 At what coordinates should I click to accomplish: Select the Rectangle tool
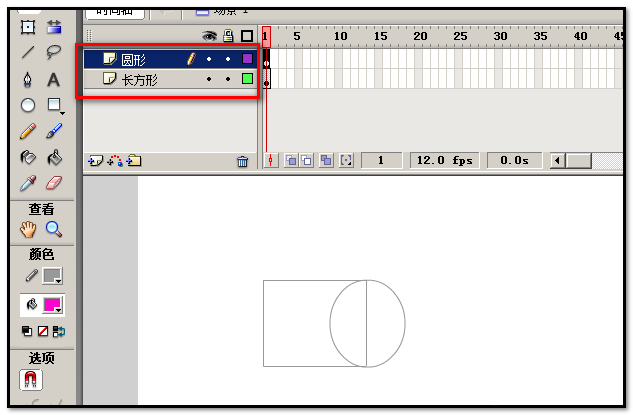click(x=54, y=105)
